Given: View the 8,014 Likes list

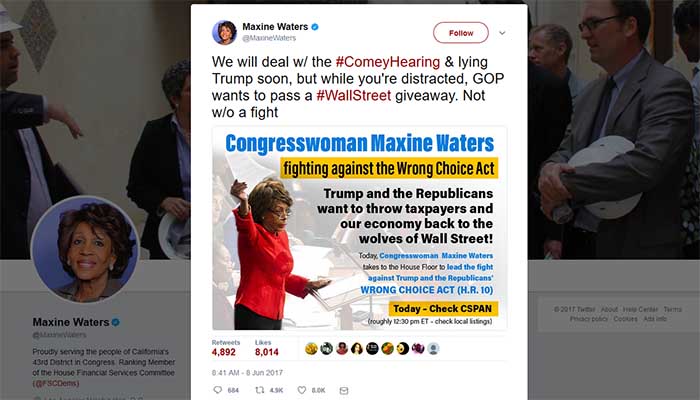Looking at the screenshot, I should 267,348.
